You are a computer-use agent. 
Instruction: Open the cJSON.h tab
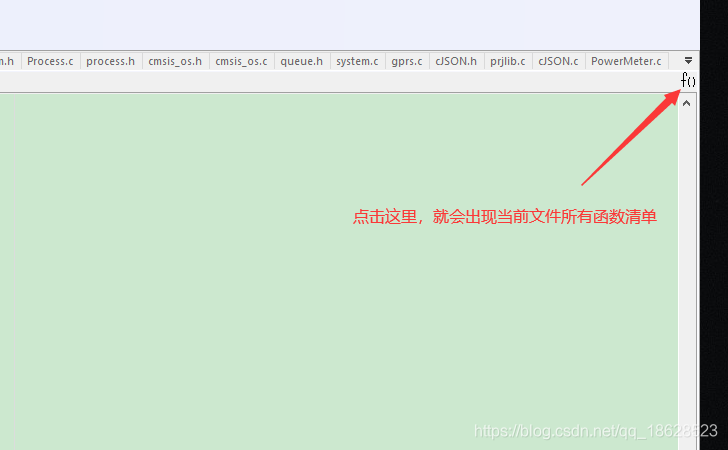pos(456,61)
